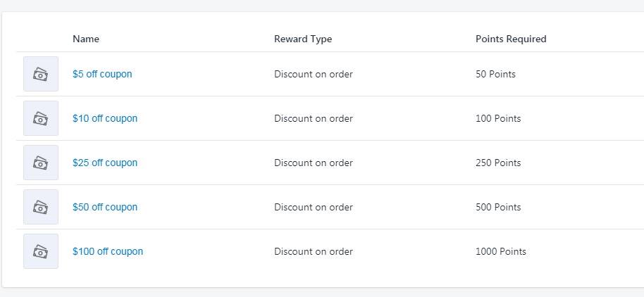Open the $25 off coupon reward
The height and width of the screenshot is (297, 644).
105,163
